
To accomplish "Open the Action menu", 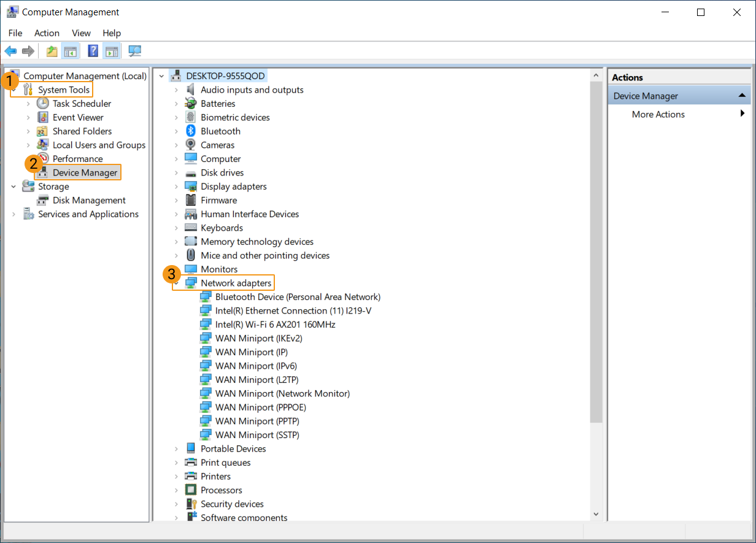I will pyautogui.click(x=47, y=33).
